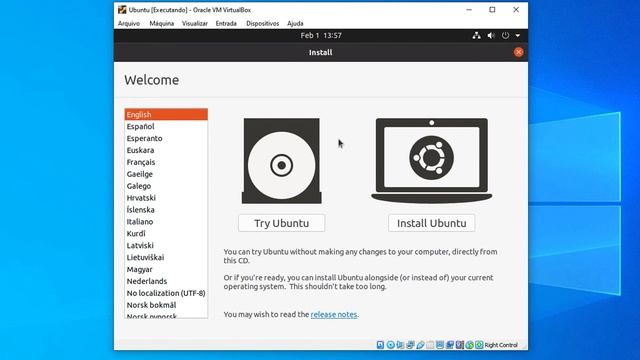Click the Try Ubuntu button

click(x=282, y=223)
